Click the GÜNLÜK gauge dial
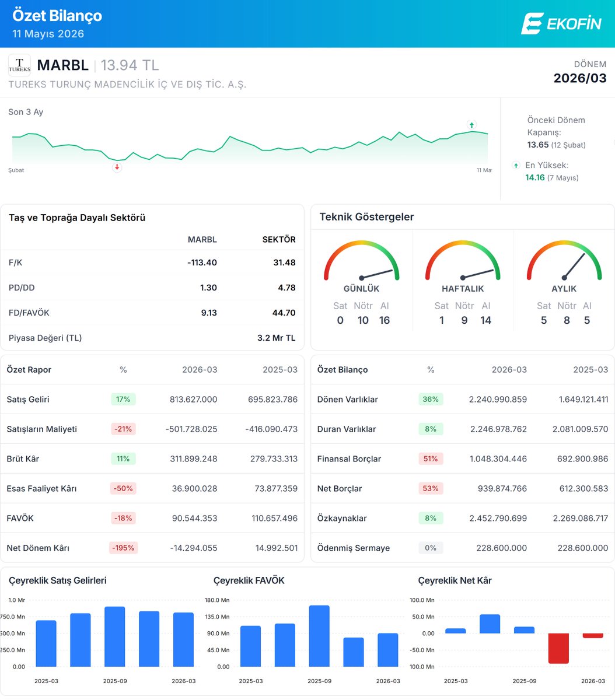Screen dimensions: 615x700 362,260
